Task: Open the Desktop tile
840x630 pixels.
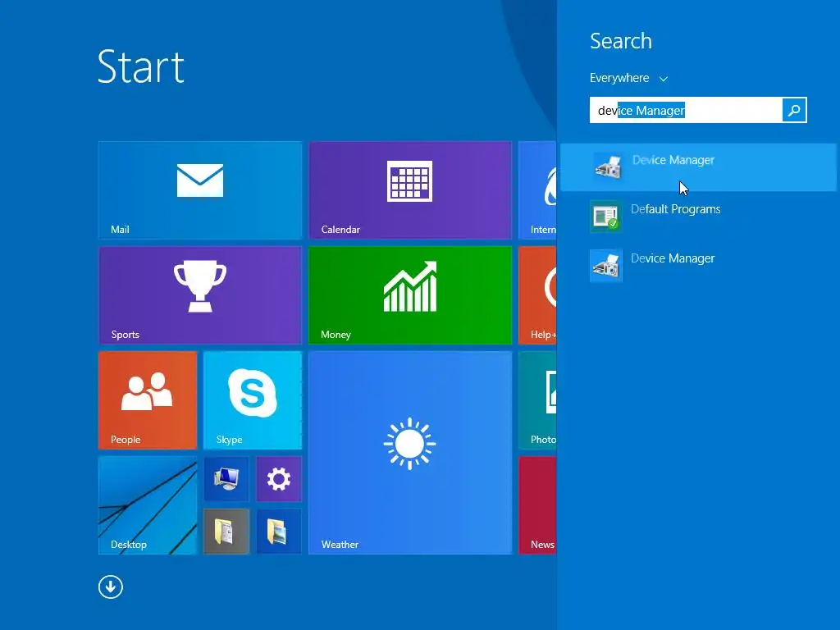Action: point(148,505)
